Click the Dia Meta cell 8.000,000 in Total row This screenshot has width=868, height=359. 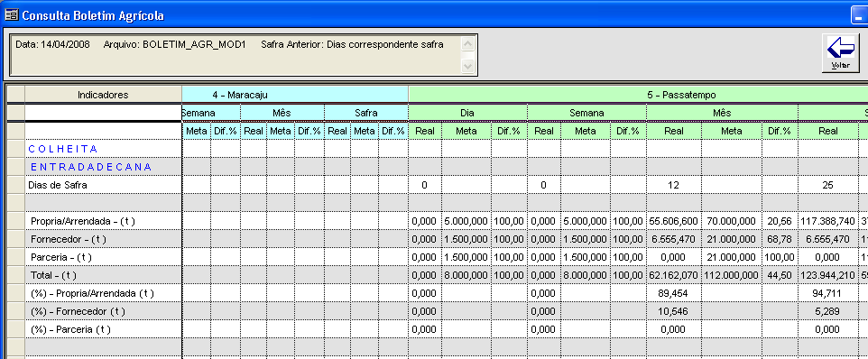click(466, 275)
